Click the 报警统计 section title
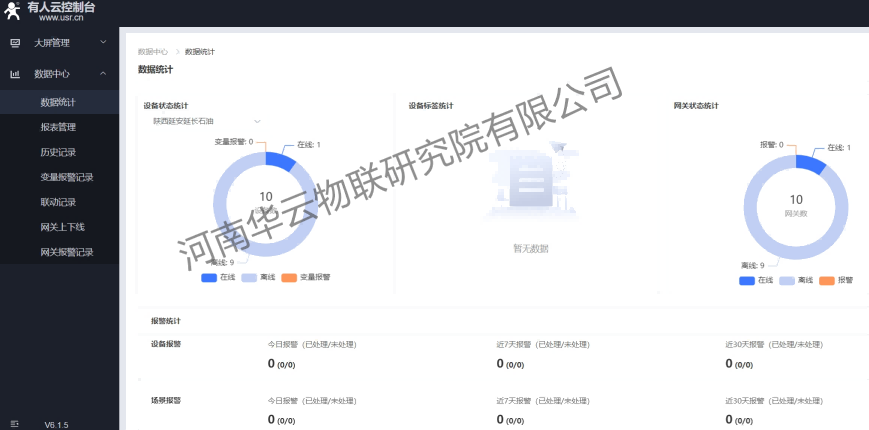 [x=166, y=321]
